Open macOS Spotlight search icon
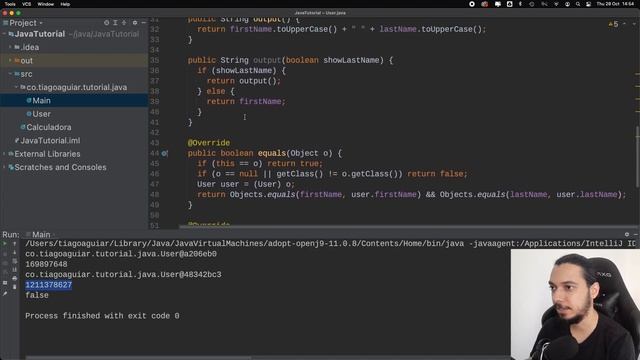 (578, 4)
